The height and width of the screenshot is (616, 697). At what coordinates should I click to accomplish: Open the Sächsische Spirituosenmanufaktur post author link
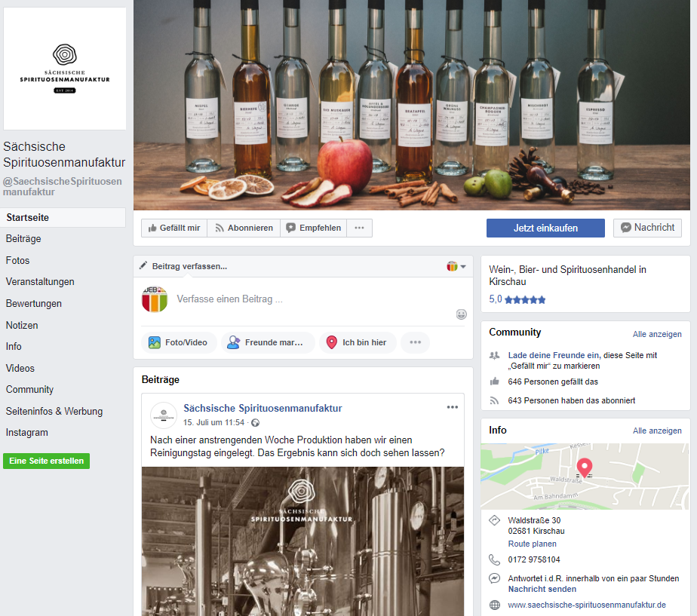coord(263,409)
